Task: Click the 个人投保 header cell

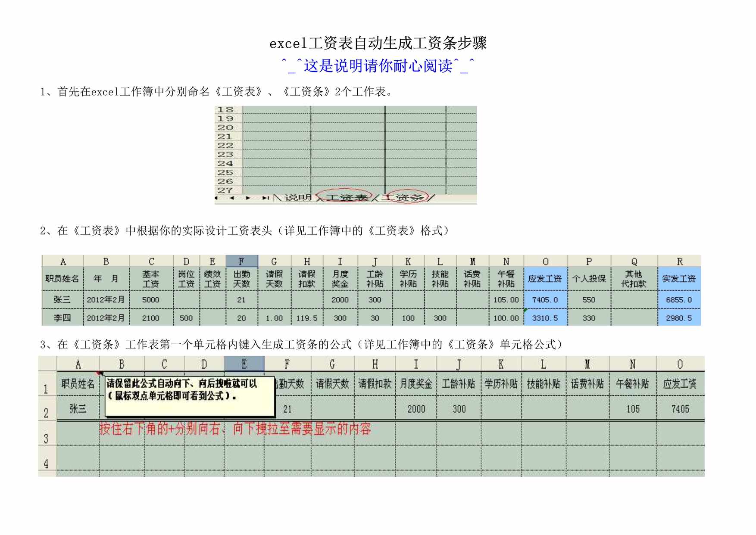Action: pos(589,279)
